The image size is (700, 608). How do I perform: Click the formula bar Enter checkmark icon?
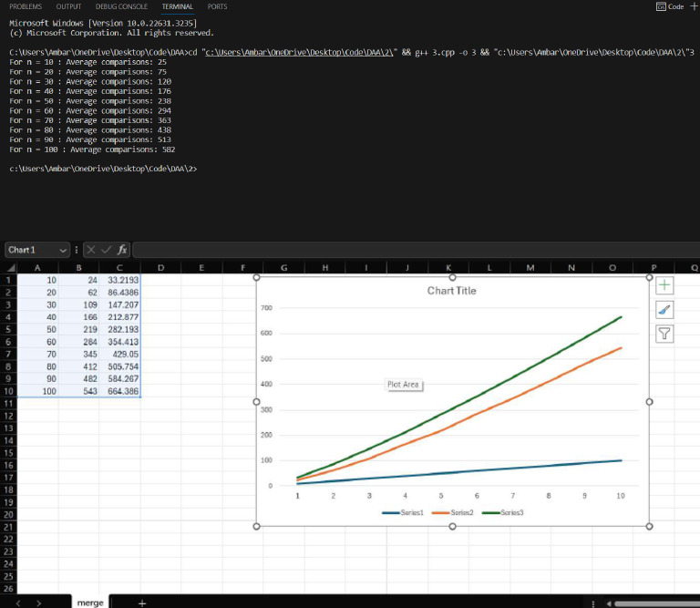108,250
